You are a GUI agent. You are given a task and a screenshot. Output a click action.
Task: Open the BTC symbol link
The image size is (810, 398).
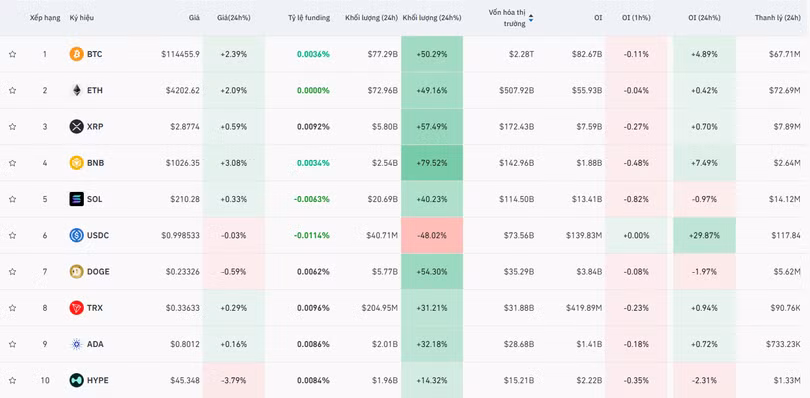(x=95, y=54)
